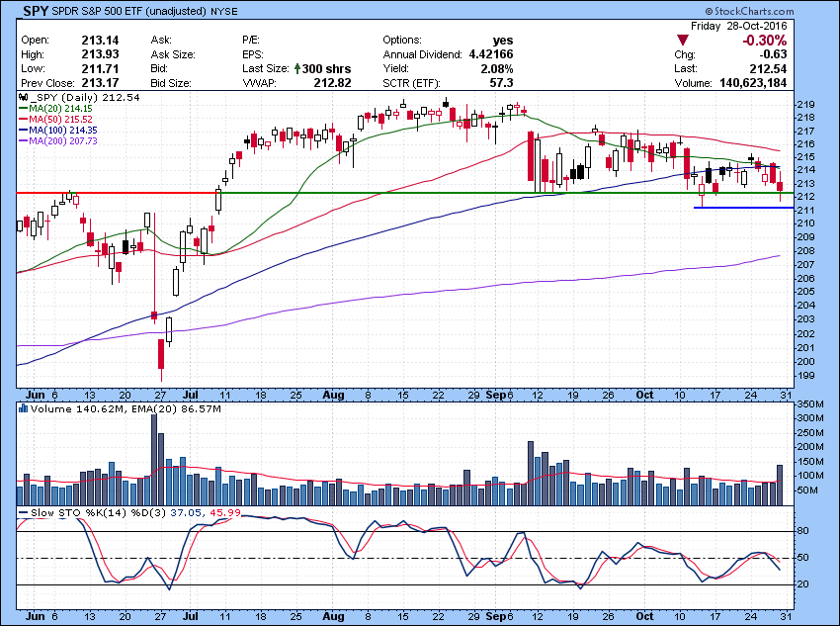The height and width of the screenshot is (626, 840).
Task: Click the SPDR S&P 500 ETF (unadjusted) name
Action: point(129,11)
